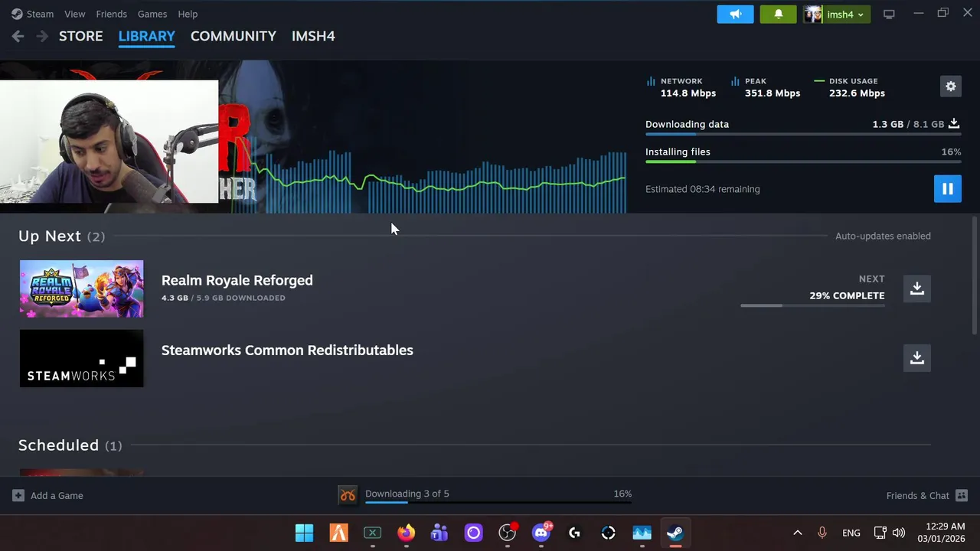The height and width of the screenshot is (551, 980).
Task: Open the Help menu
Action: click(x=188, y=14)
